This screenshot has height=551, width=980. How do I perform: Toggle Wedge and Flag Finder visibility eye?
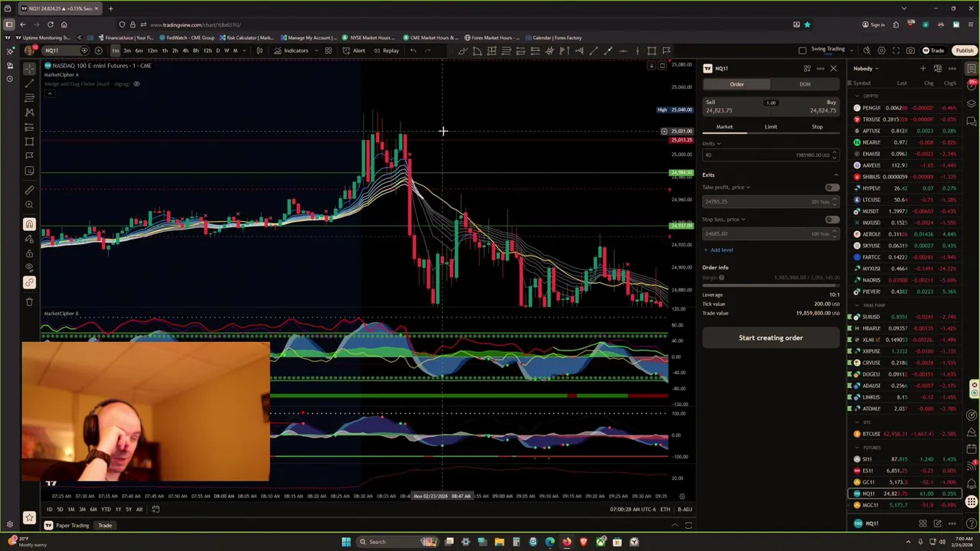[136, 83]
